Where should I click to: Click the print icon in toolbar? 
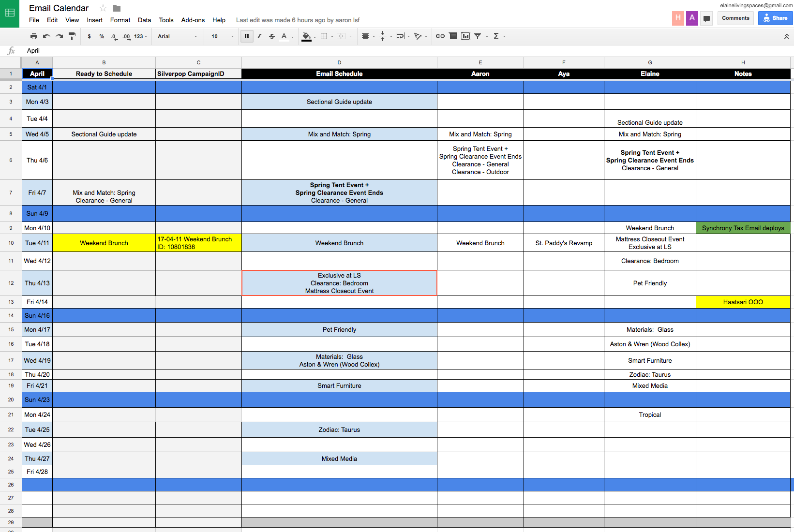33,36
